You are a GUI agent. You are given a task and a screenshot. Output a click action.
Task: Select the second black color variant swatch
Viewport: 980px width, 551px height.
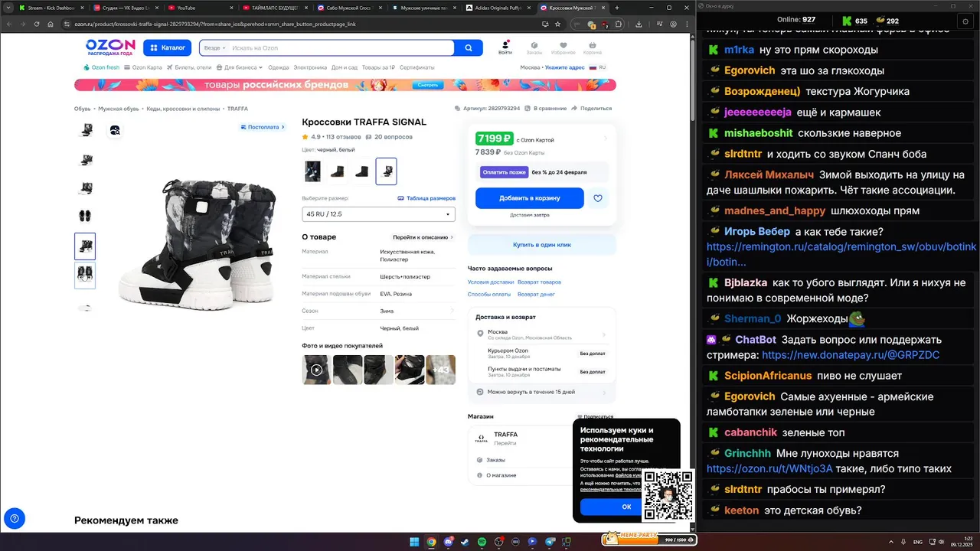[337, 171]
